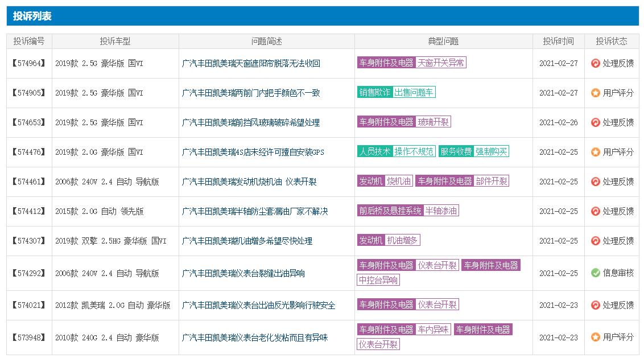Click the 投诉列表 section title
The height and width of the screenshot is (358, 644).
point(32,16)
